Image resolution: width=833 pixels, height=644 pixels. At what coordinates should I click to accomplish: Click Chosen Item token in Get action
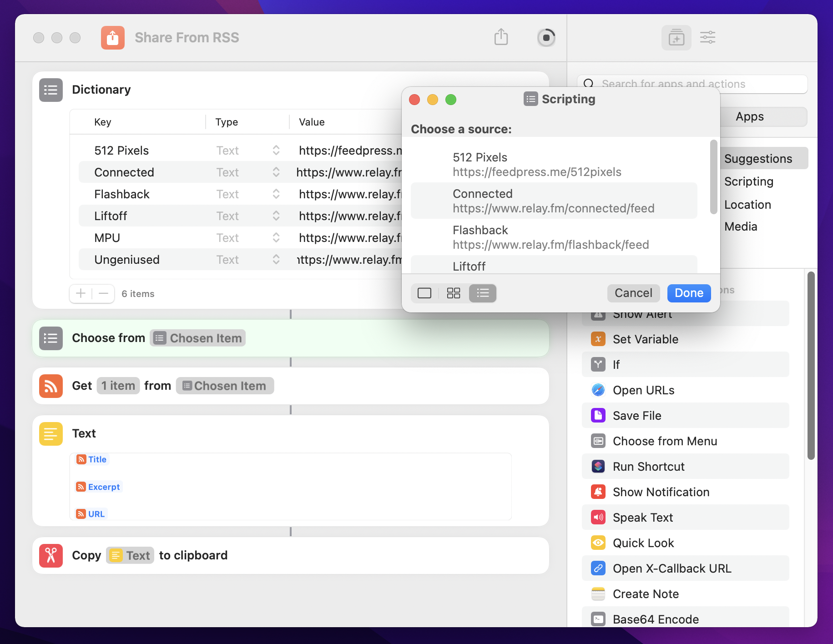[225, 386]
